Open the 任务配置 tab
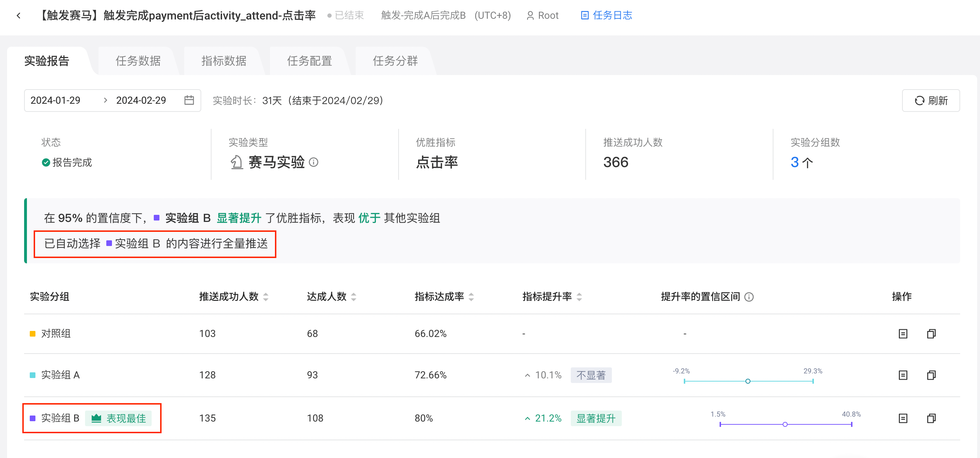This screenshot has height=458, width=980. pyautogui.click(x=309, y=61)
